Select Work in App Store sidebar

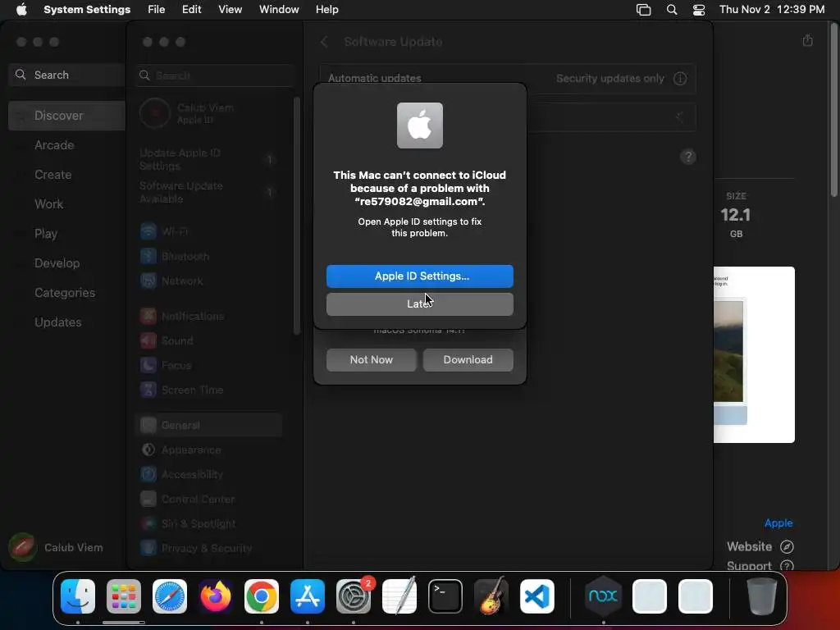coord(48,204)
